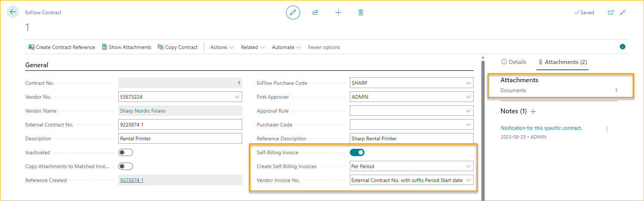
Task: Click the Attachments heading in the factbox
Action: (519, 80)
